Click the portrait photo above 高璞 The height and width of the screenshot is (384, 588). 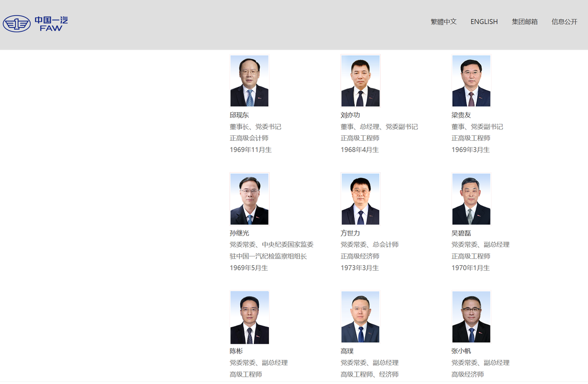[360, 317]
